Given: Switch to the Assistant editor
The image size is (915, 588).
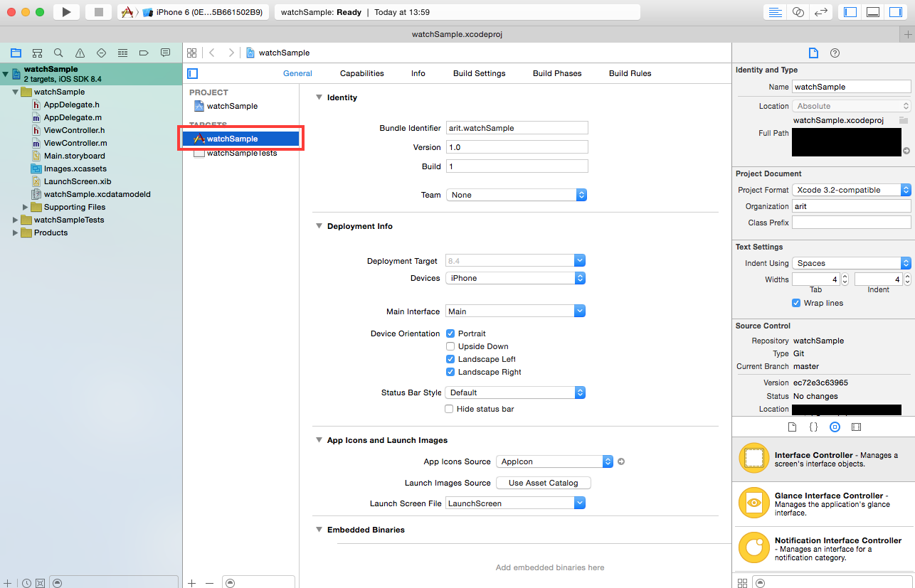Looking at the screenshot, I should (798, 12).
